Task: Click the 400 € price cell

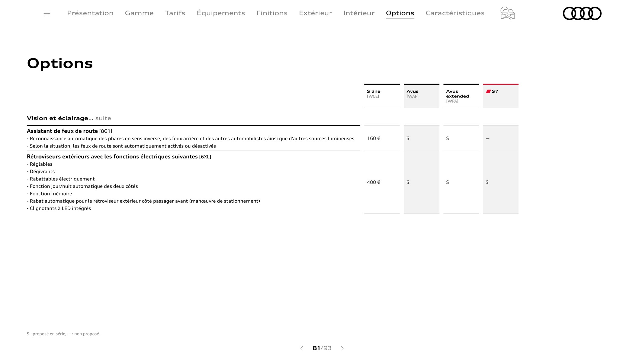Action: click(x=382, y=182)
